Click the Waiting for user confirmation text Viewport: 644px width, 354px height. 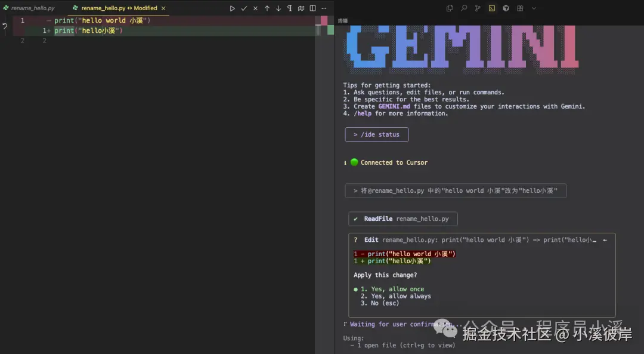tap(405, 324)
